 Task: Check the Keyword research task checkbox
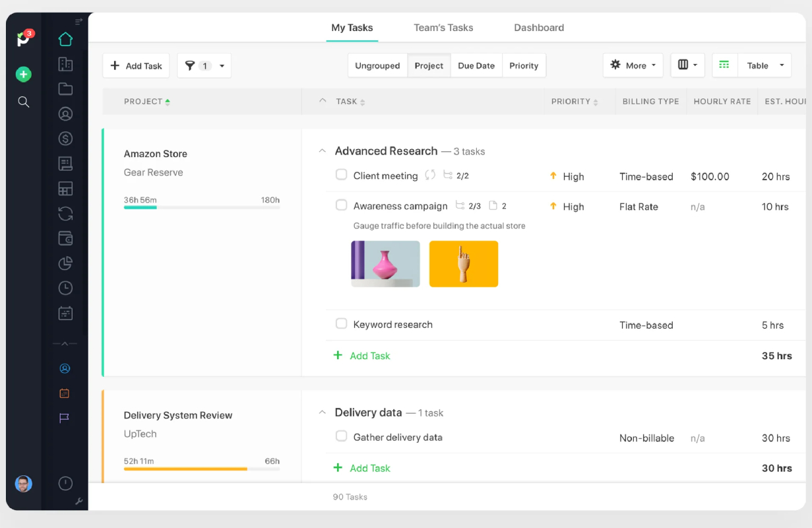click(x=341, y=323)
